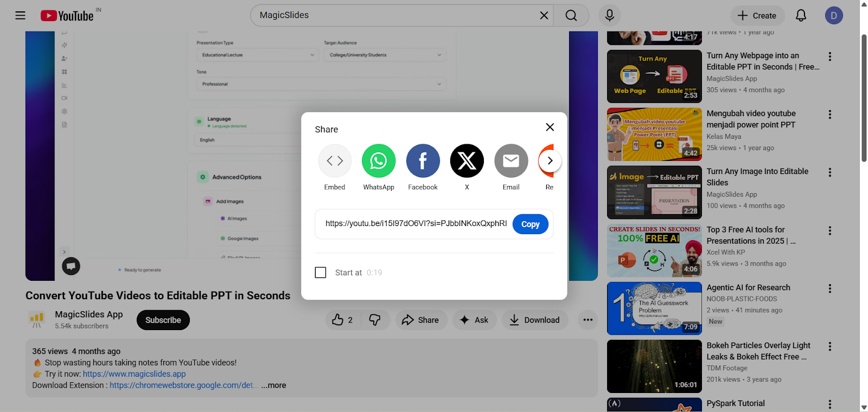
Task: Open more actions ellipsis below video
Action: pyautogui.click(x=588, y=320)
